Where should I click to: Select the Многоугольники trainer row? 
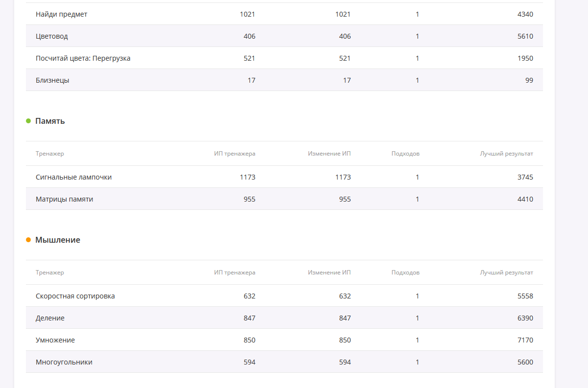pos(64,362)
